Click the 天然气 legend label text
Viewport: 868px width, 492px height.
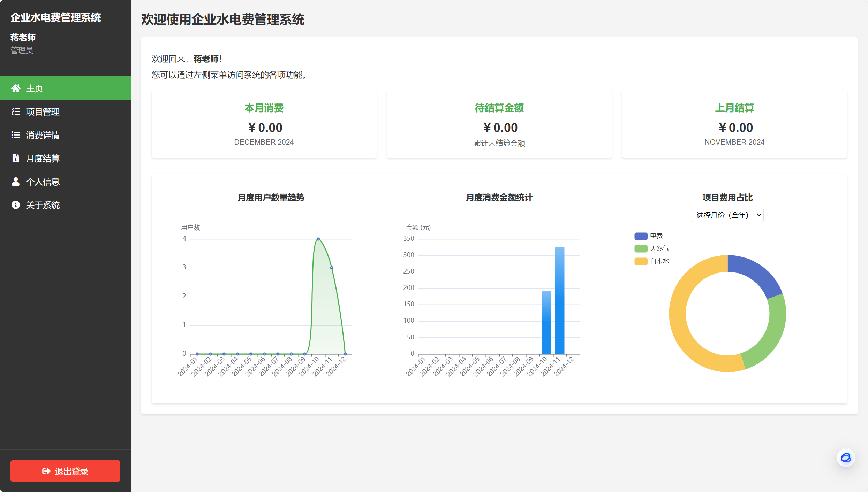tap(659, 248)
